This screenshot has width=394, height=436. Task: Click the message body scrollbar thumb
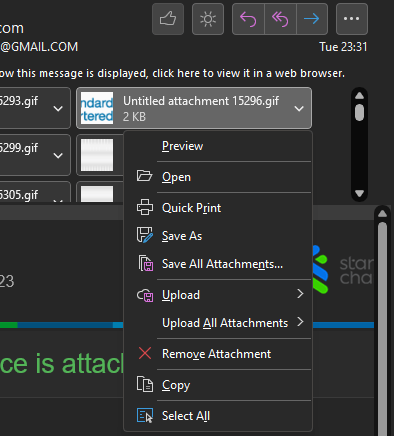point(382,328)
